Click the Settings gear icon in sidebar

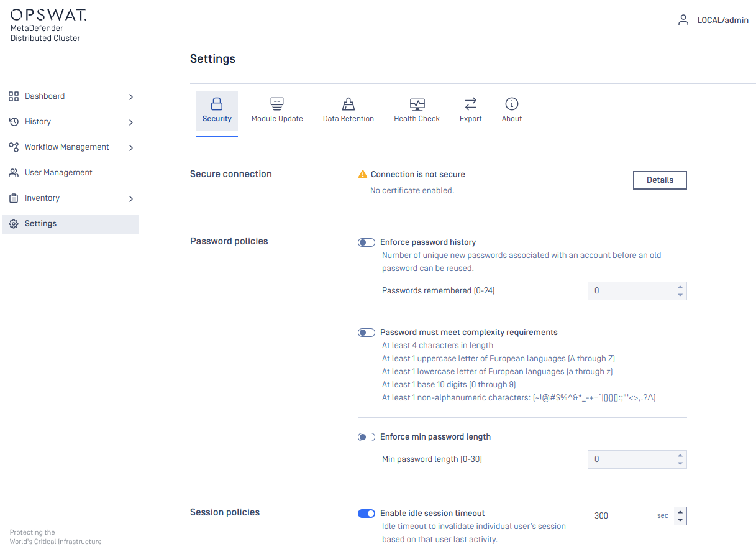pos(14,224)
